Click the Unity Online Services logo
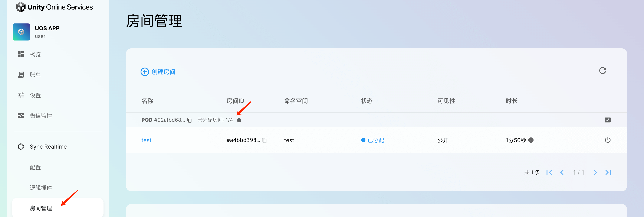Image resolution: width=644 pixels, height=217 pixels. [x=54, y=7]
